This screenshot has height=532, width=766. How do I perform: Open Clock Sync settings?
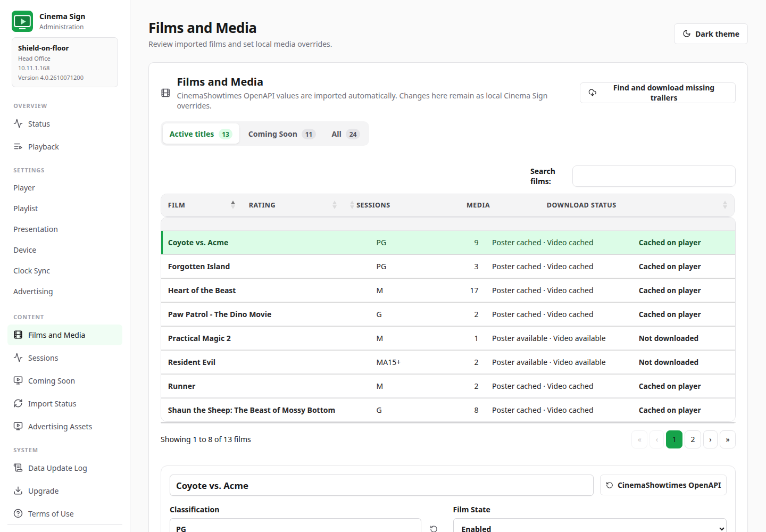point(65,271)
